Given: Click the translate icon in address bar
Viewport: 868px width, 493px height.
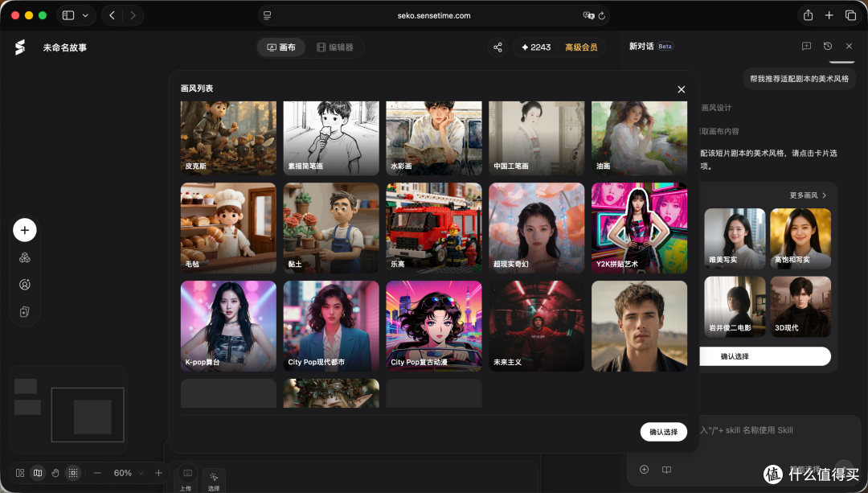Looking at the screenshot, I should 588,15.
